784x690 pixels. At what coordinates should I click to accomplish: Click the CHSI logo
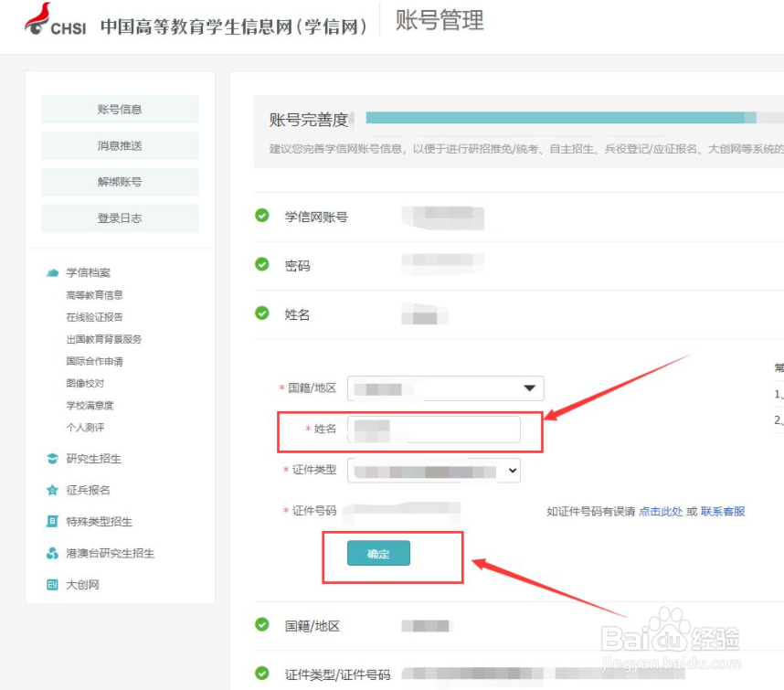(x=56, y=20)
